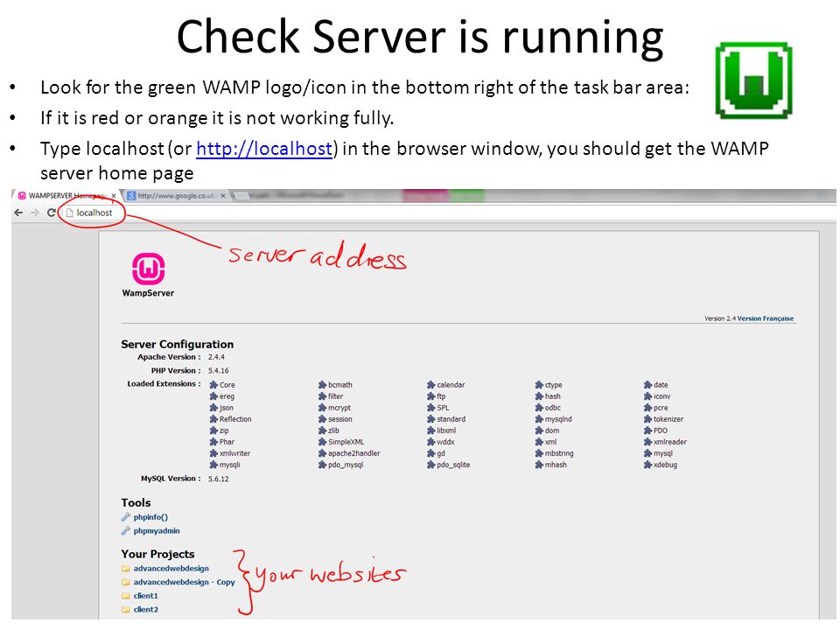Open the Version Française link
The image size is (840, 630).
[x=765, y=318]
